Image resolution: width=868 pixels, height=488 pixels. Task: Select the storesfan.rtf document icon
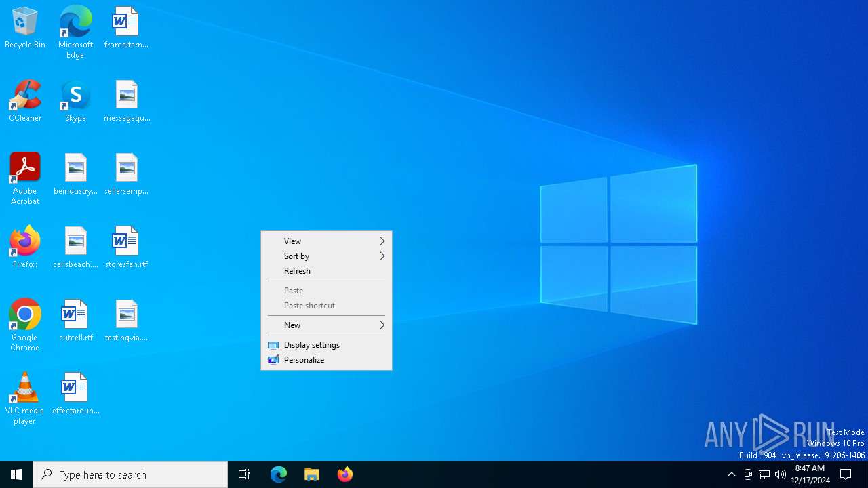[x=126, y=248]
